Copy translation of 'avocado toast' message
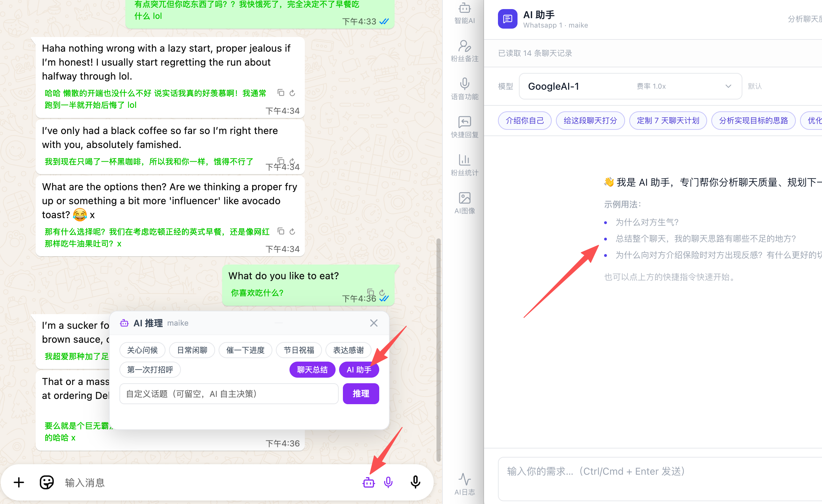This screenshot has width=822, height=504. point(281,231)
